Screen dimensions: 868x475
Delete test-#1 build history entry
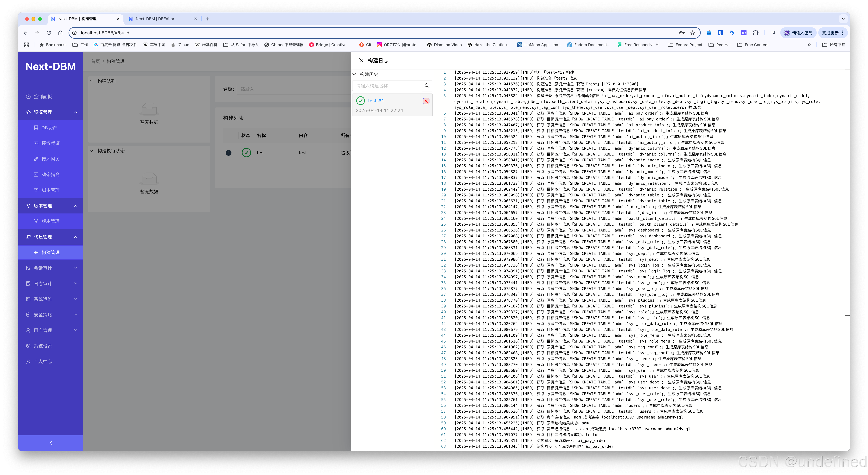pyautogui.click(x=426, y=101)
